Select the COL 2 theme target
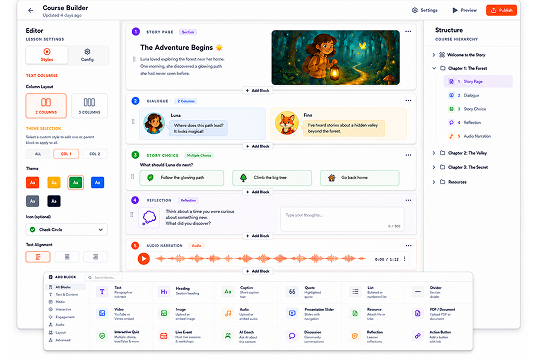 click(95, 154)
